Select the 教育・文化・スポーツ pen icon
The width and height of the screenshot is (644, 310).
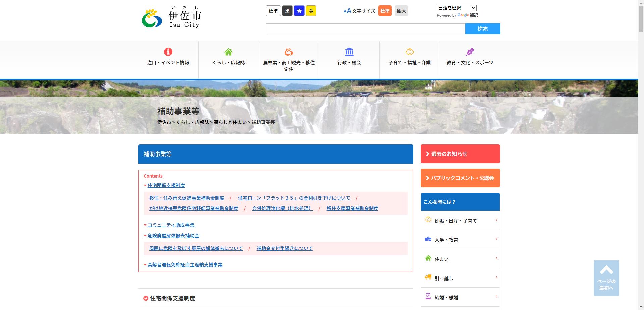click(470, 52)
